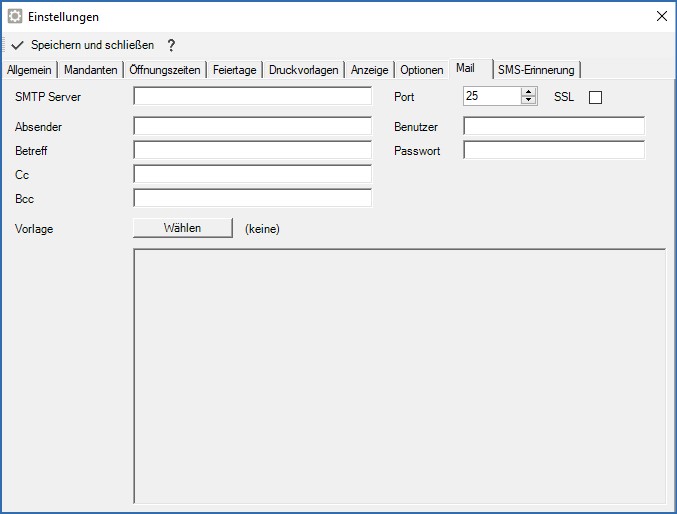The image size is (677, 514).
Task: Click the question mark help icon
Action: [x=171, y=45]
